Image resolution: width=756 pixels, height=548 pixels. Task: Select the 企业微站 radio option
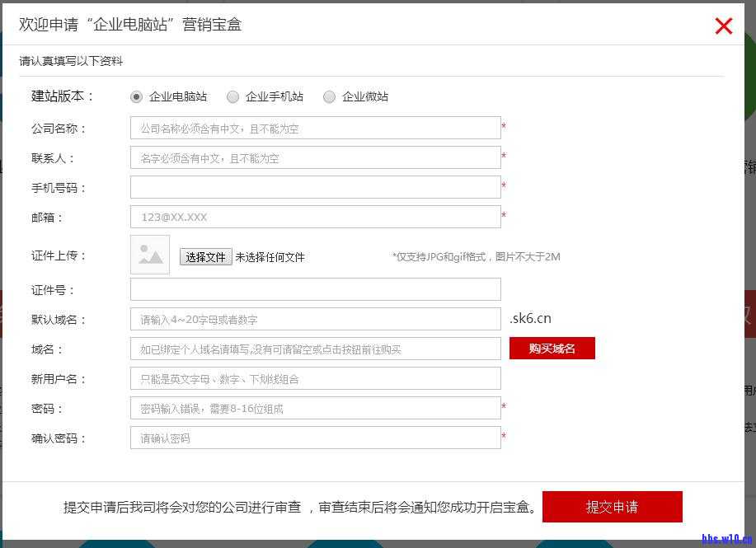click(x=330, y=97)
